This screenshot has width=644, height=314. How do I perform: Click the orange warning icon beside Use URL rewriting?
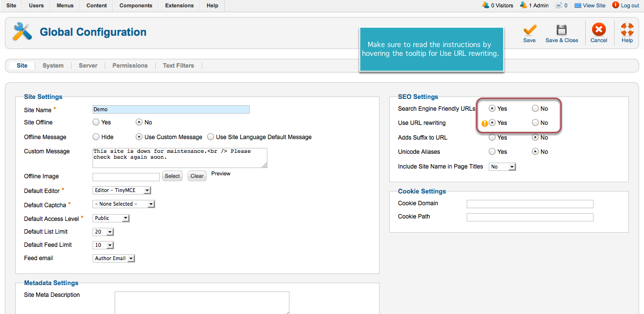pos(485,123)
